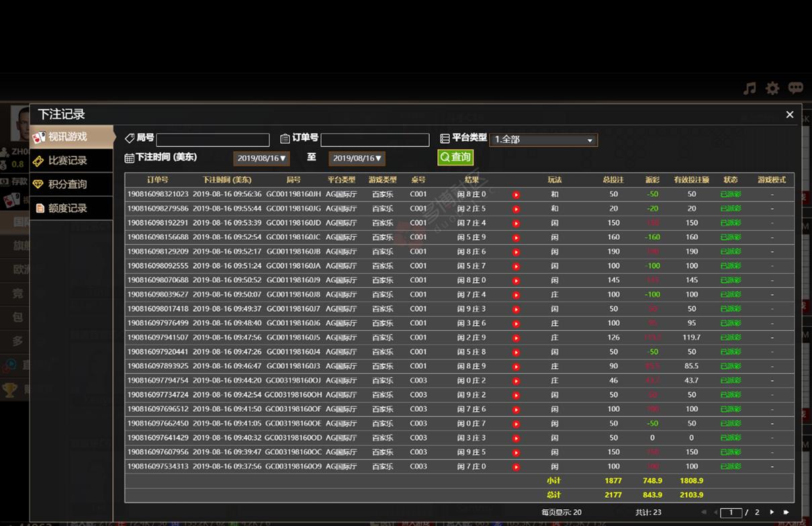The width and height of the screenshot is (812, 526).
Task: Click the 共计: 23 count label
Action: (x=649, y=513)
